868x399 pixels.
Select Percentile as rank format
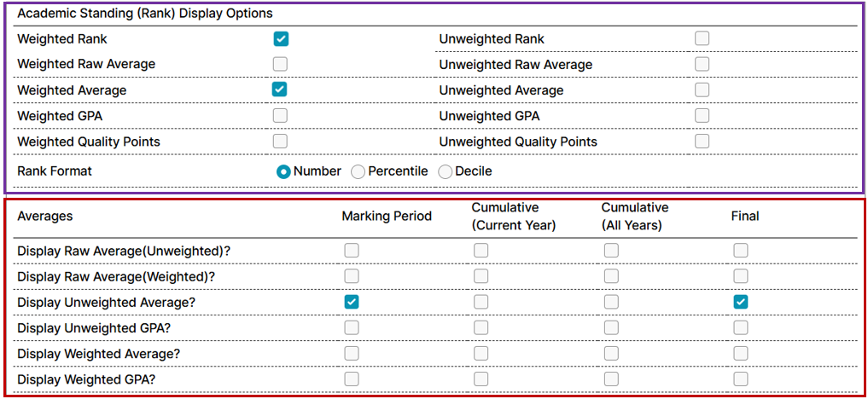pyautogui.click(x=358, y=171)
